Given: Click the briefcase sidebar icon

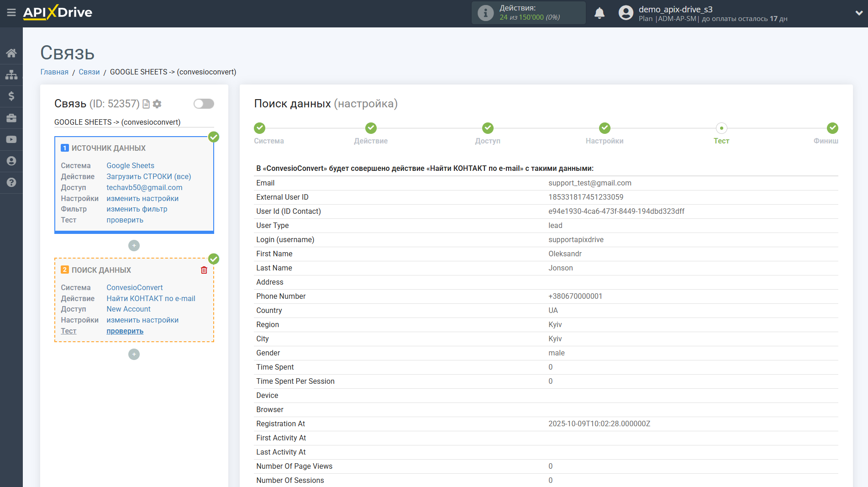Looking at the screenshot, I should point(11,118).
